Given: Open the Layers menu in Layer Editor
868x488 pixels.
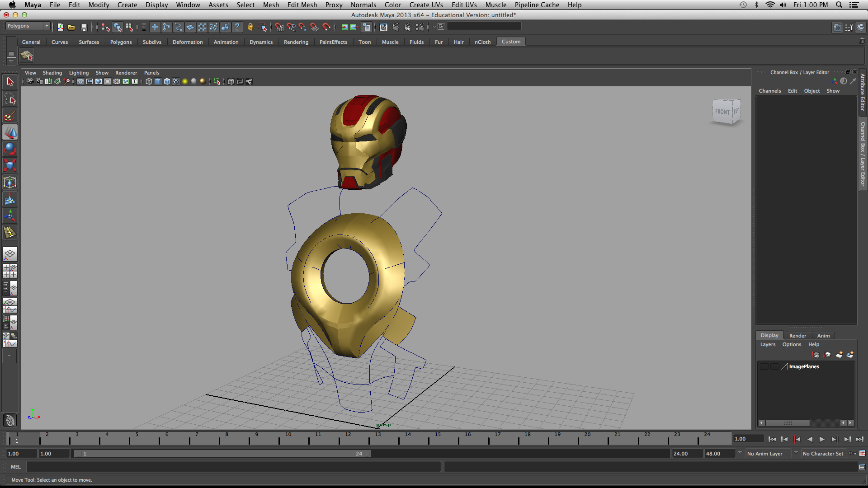Looking at the screenshot, I should (x=768, y=344).
